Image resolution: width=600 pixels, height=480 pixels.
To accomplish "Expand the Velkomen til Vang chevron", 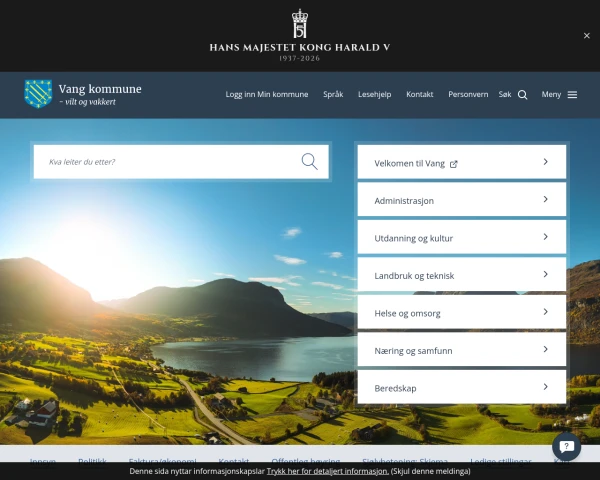I will coord(546,162).
